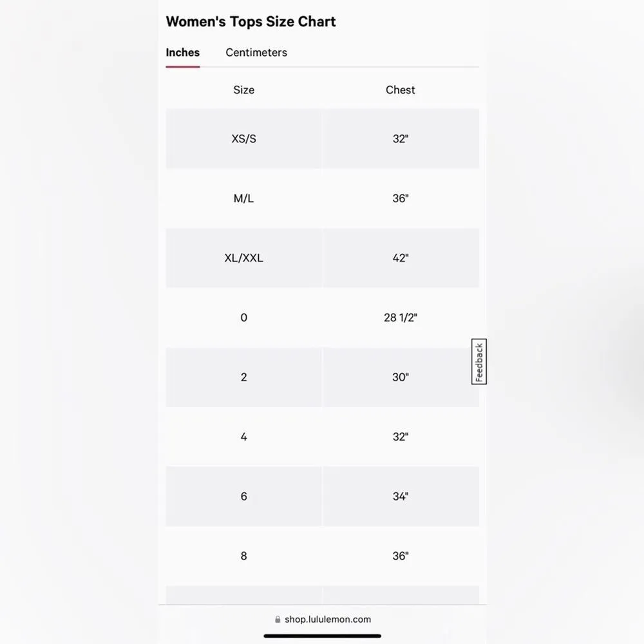Image resolution: width=644 pixels, height=644 pixels.
Task: Click the lock icon beside the URL
Action: coord(278,620)
